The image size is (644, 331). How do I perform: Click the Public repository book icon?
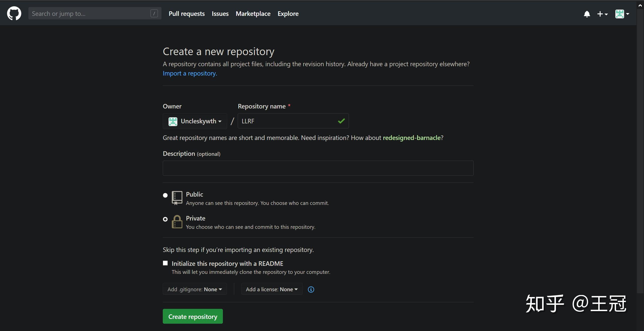pos(177,198)
